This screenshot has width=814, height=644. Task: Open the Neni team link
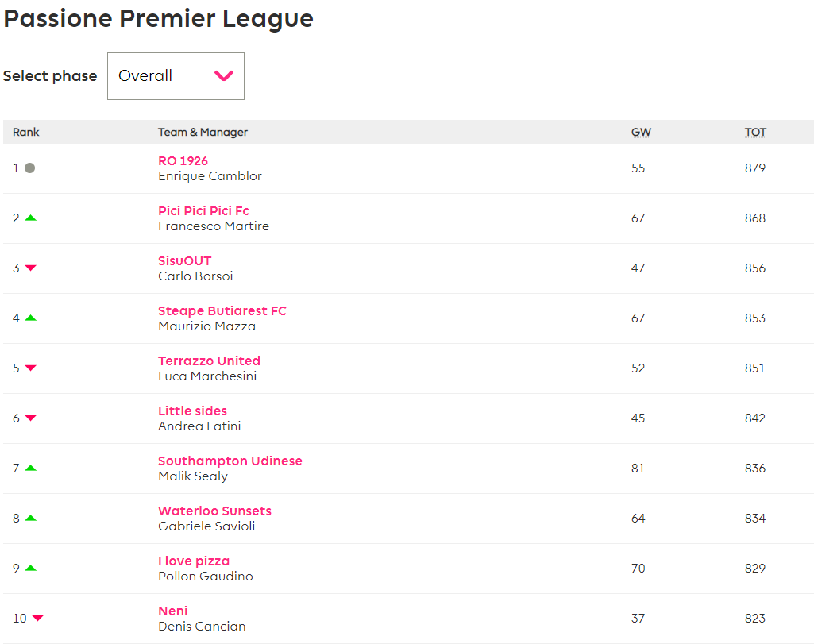(x=173, y=611)
